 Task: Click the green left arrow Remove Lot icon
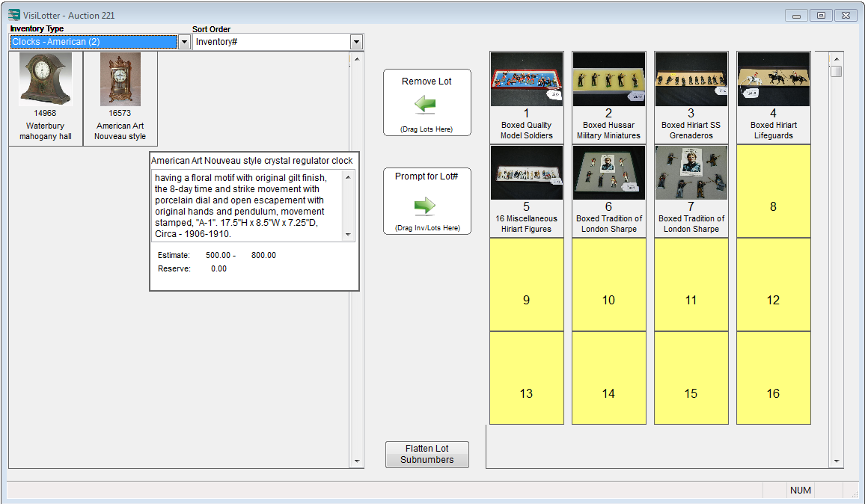coord(426,105)
